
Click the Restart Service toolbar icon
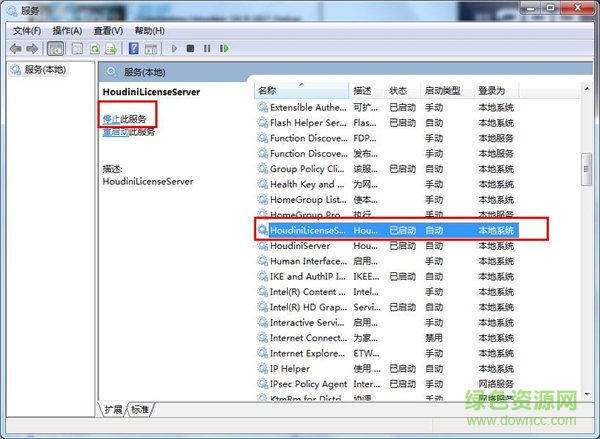(224, 48)
